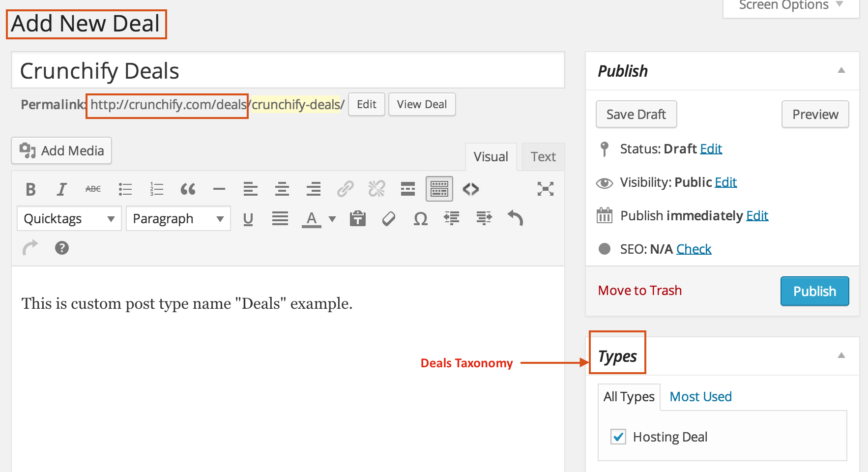Collapse the Publish panel
The image size is (868, 472).
pyautogui.click(x=841, y=71)
